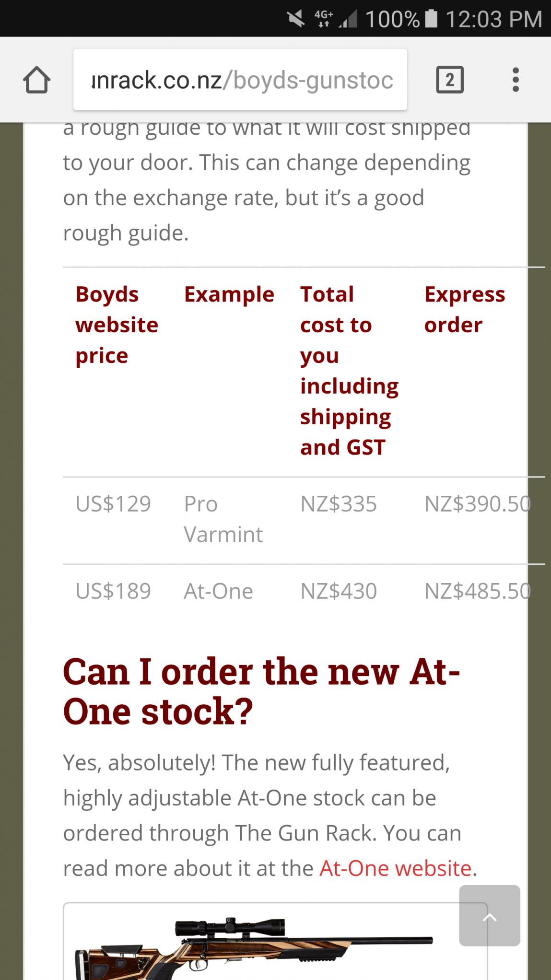Tap the scroll-to-top arrow button

pos(490,915)
